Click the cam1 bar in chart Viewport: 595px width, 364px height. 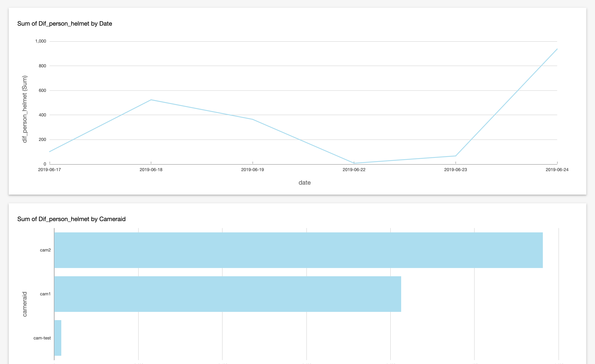[228, 294]
